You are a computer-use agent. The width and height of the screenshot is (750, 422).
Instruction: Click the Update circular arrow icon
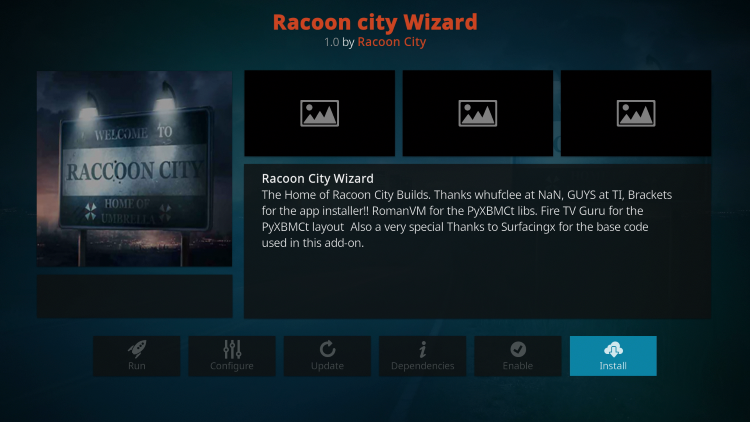coord(327,349)
